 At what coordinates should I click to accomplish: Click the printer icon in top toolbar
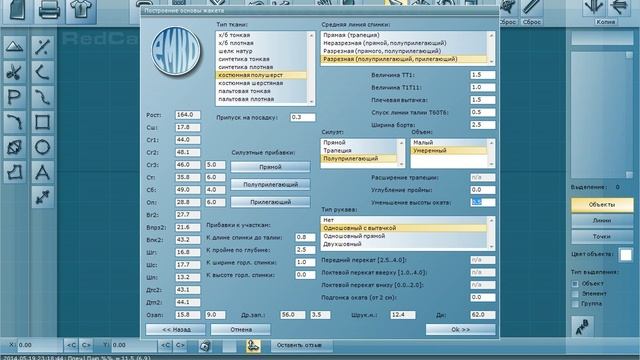pyautogui.click(x=49, y=10)
